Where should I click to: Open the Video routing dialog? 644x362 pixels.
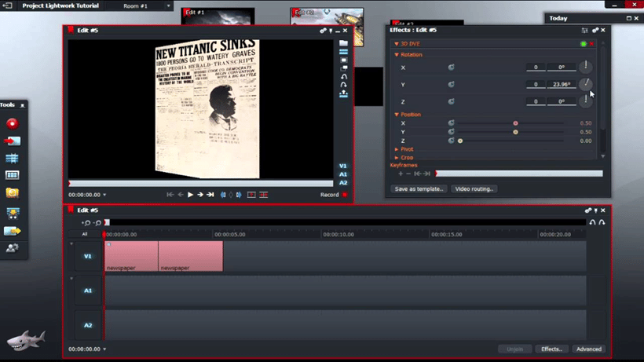474,189
